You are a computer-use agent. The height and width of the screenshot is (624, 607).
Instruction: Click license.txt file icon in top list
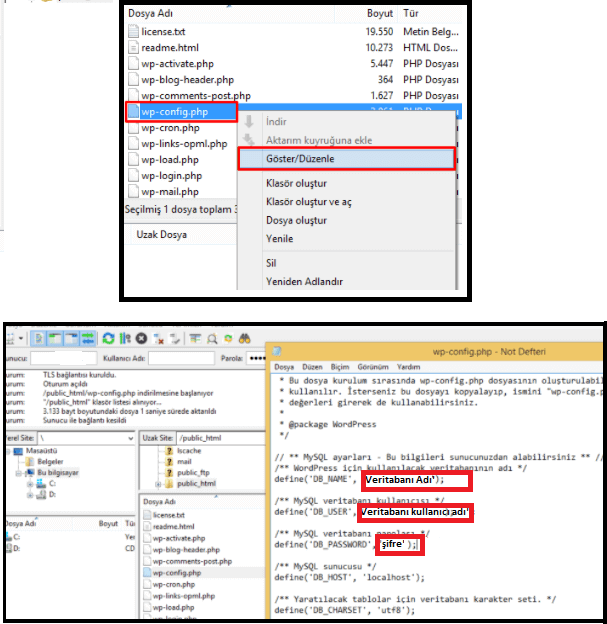click(134, 32)
